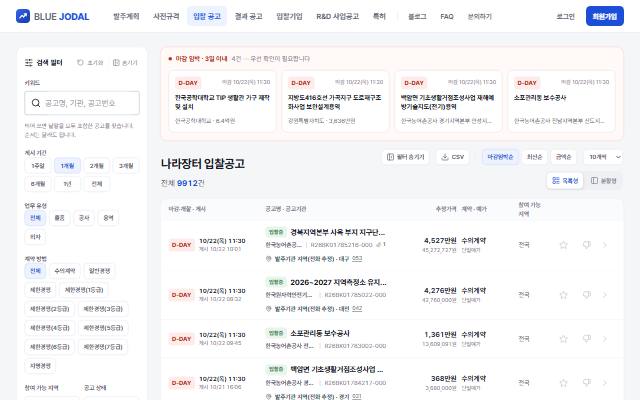Select the 1주일 posting period chip
Viewport: 640px width, 400px height.
[38, 166]
